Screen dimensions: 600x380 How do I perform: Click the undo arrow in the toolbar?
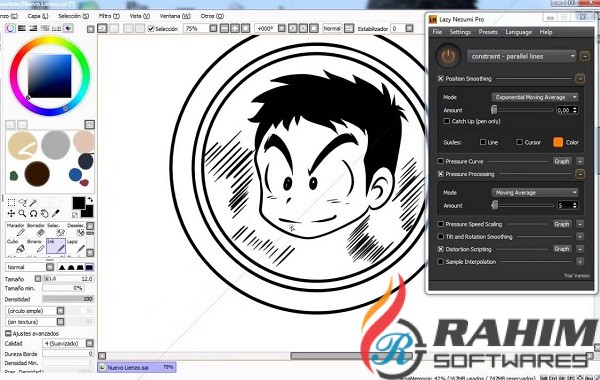click(x=102, y=28)
